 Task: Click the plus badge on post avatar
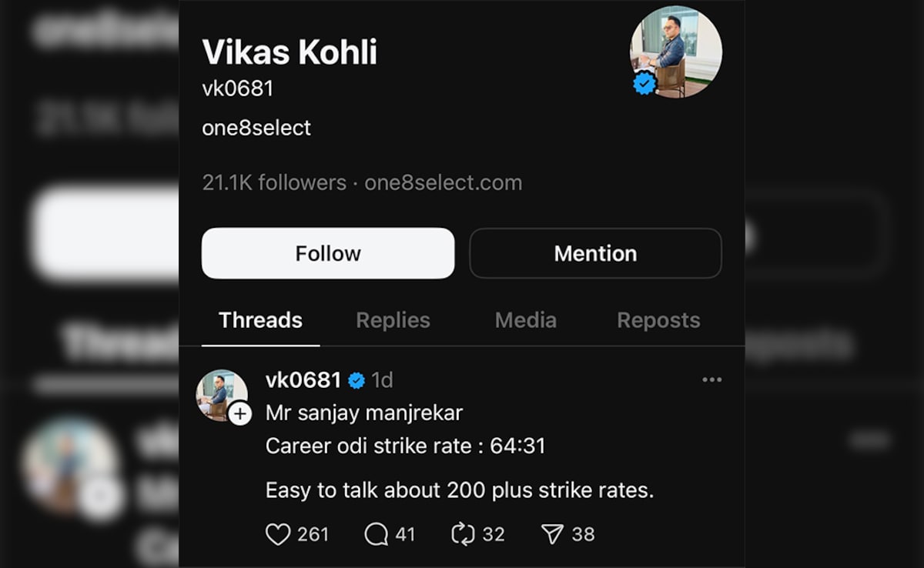(240, 415)
